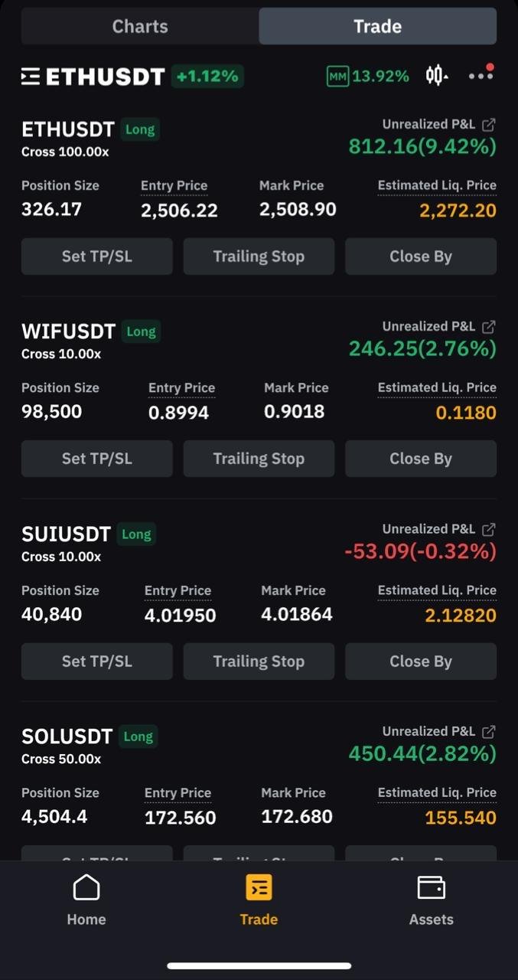Share the SOLUSDT unrealized P&L
Screen dimensions: 518x980
(489, 732)
